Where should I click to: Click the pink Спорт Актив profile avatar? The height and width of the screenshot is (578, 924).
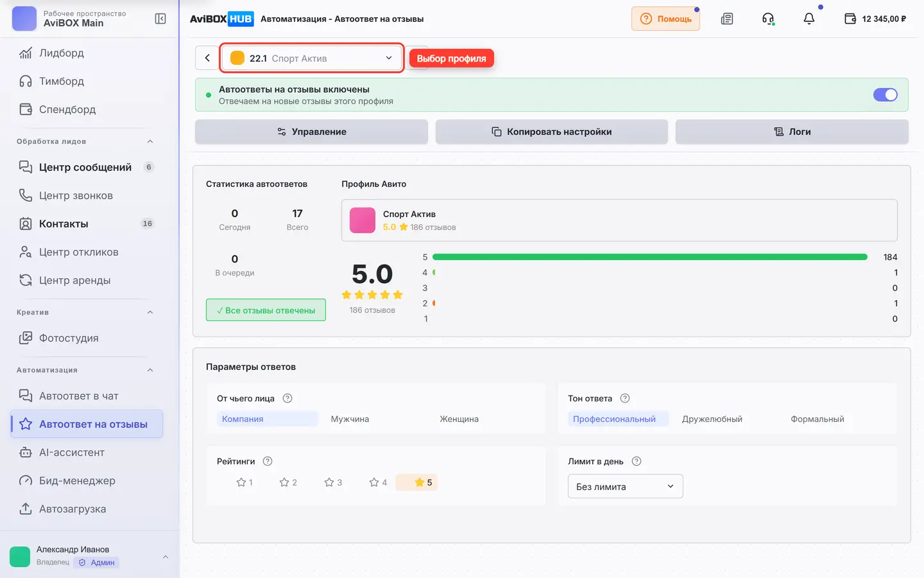coord(363,220)
